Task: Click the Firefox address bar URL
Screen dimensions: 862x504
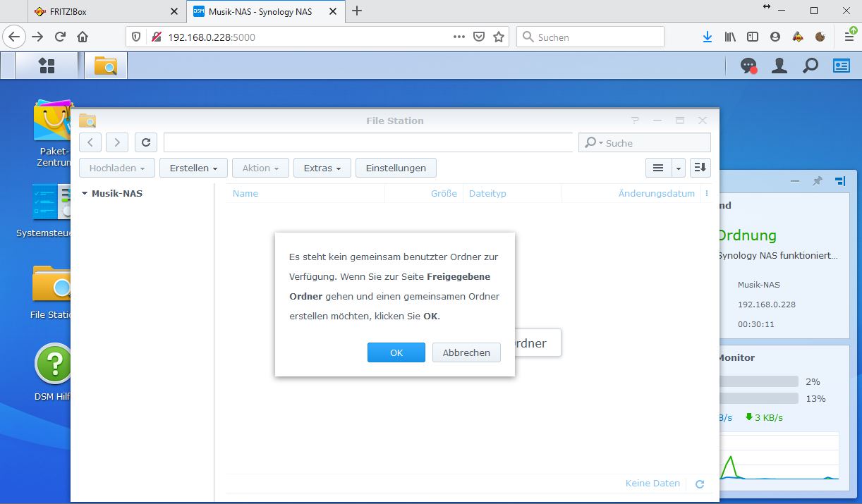Action: 212,37
